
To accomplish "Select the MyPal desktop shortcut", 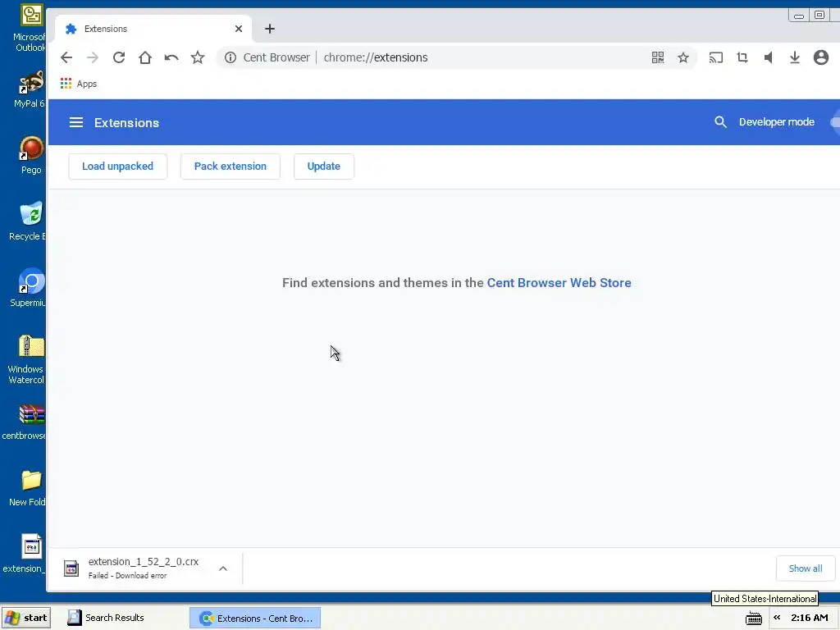I will click(30, 89).
